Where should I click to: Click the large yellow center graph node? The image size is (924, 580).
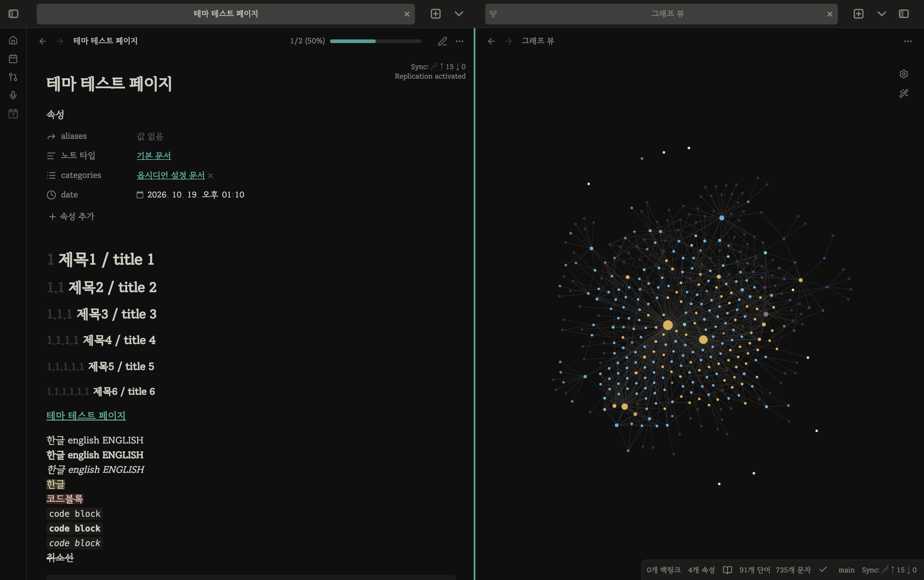click(668, 325)
